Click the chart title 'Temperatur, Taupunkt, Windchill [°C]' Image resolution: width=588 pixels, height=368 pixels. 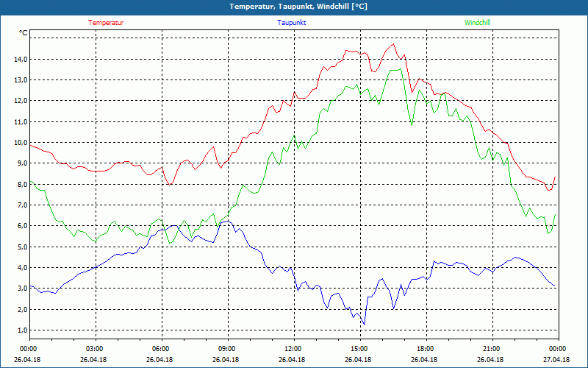pyautogui.click(x=298, y=7)
